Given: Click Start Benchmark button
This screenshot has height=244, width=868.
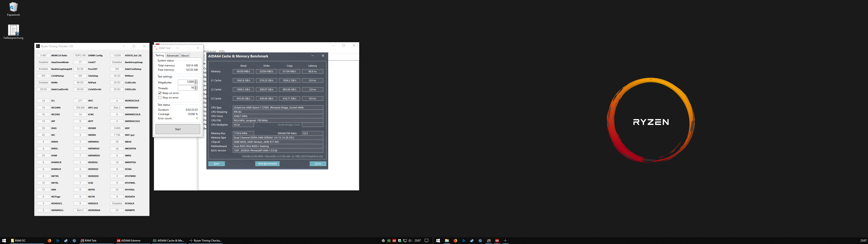Looking at the screenshot, I should tap(267, 164).
